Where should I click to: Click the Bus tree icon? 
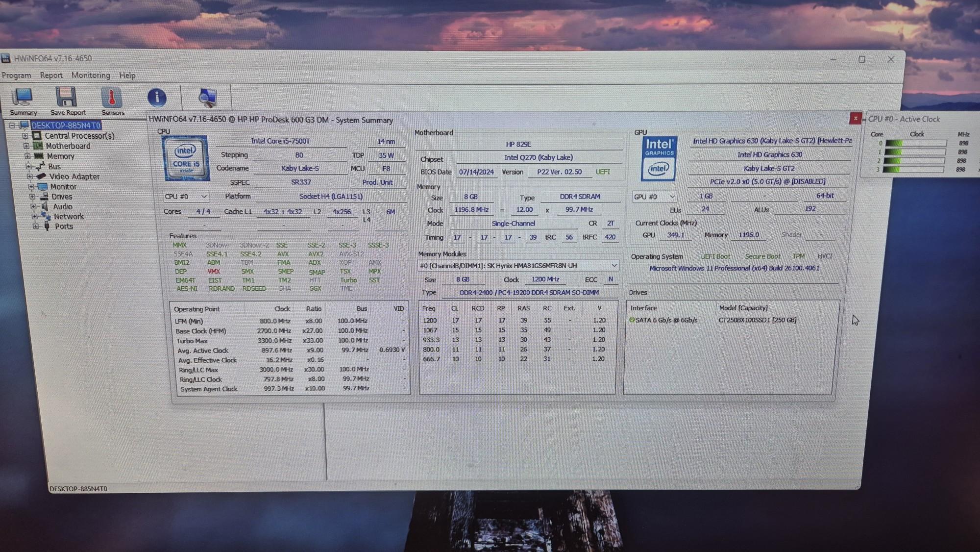pyautogui.click(x=40, y=166)
